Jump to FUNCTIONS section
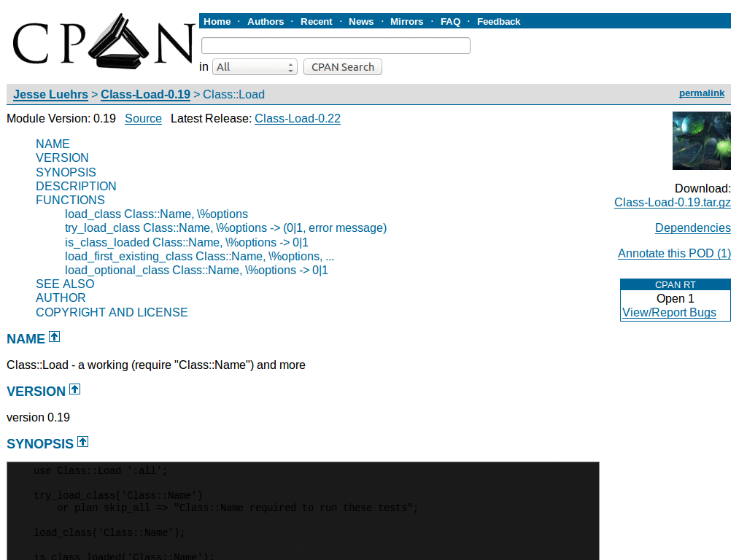This screenshot has width=747, height=560. point(70,200)
